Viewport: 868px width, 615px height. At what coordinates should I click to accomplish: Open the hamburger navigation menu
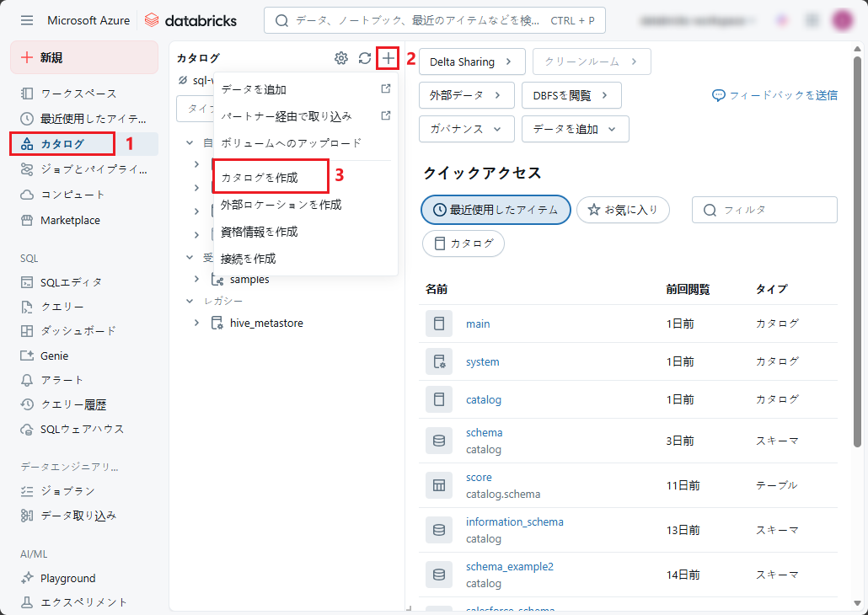[x=27, y=20]
